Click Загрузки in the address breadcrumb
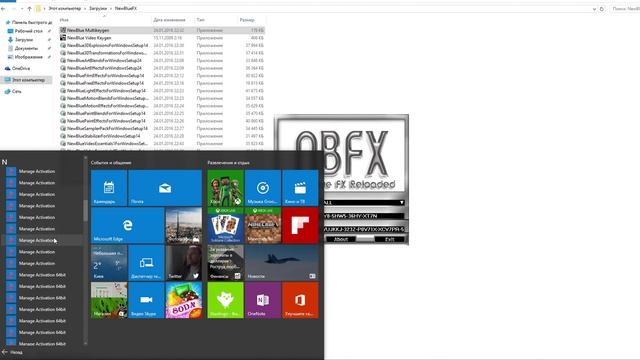The image size is (640, 360). 98,8
